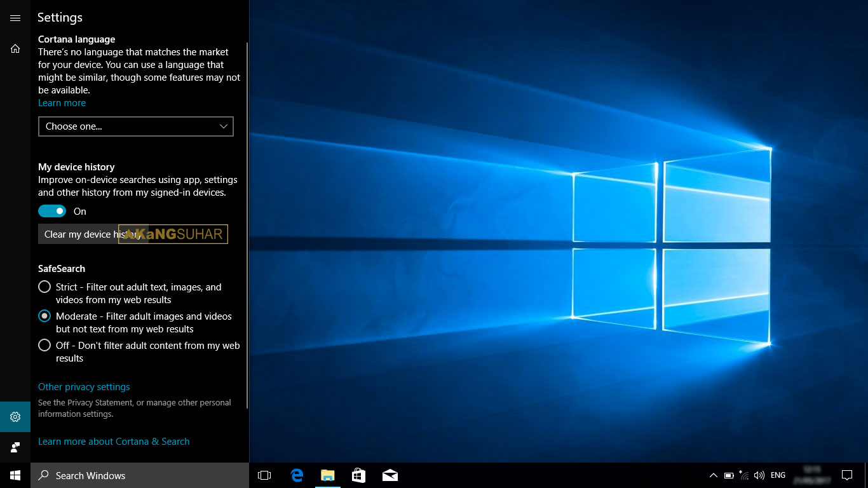
Task: Check battery status in the system tray
Action: [x=729, y=475]
